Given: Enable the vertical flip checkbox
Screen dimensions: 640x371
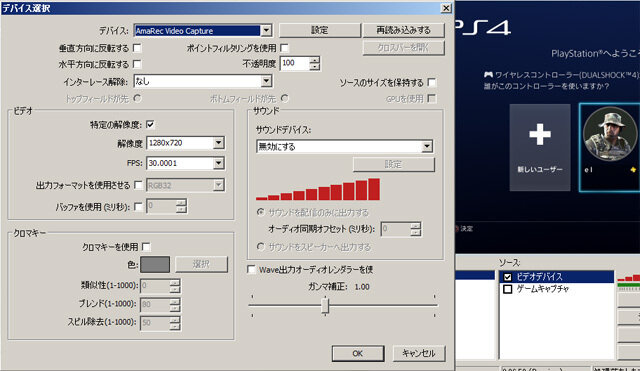Looking at the screenshot, I should click(138, 48).
